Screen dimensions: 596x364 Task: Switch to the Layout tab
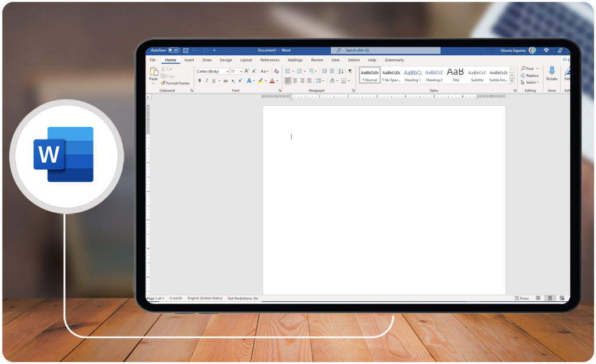[246, 60]
